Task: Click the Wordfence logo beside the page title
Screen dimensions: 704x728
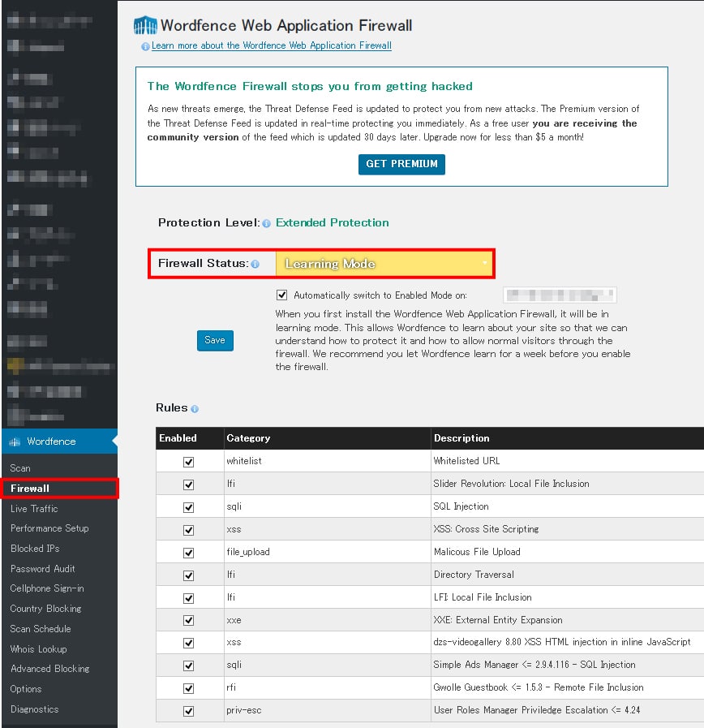Action: pyautogui.click(x=145, y=25)
